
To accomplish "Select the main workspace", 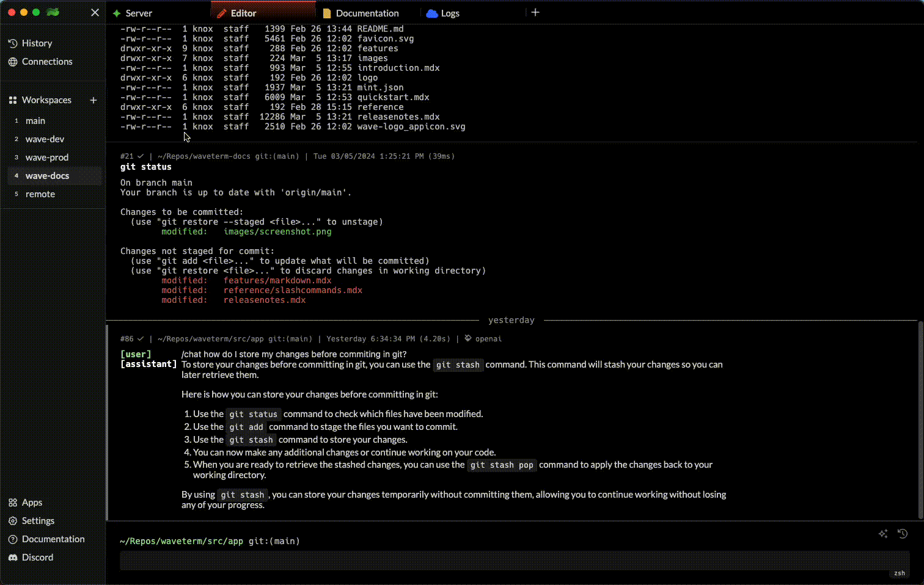I will pyautogui.click(x=54, y=121).
